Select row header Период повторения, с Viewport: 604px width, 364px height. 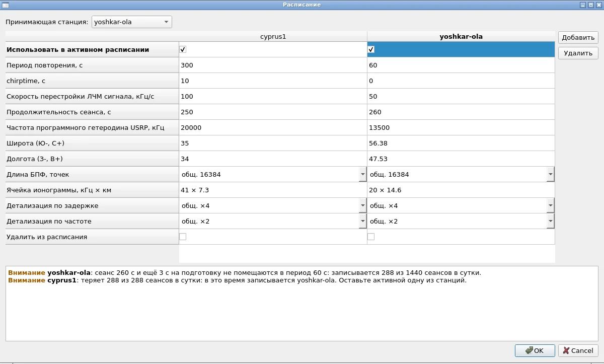[92, 65]
